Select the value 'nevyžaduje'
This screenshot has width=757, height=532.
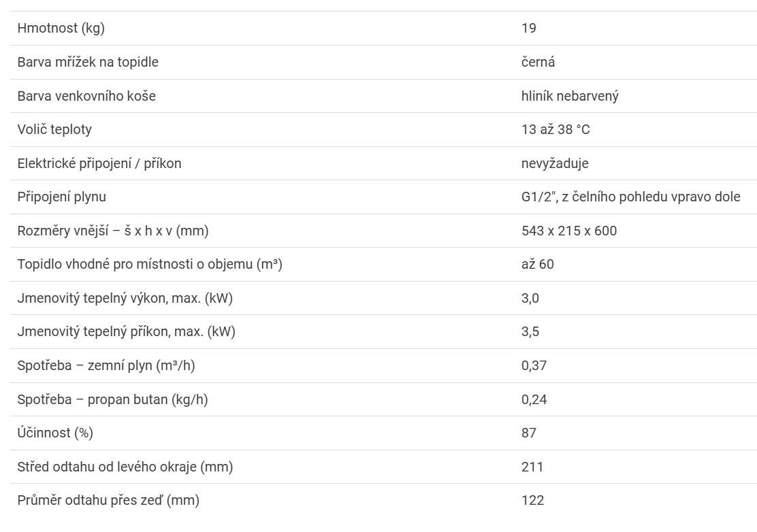point(555,163)
